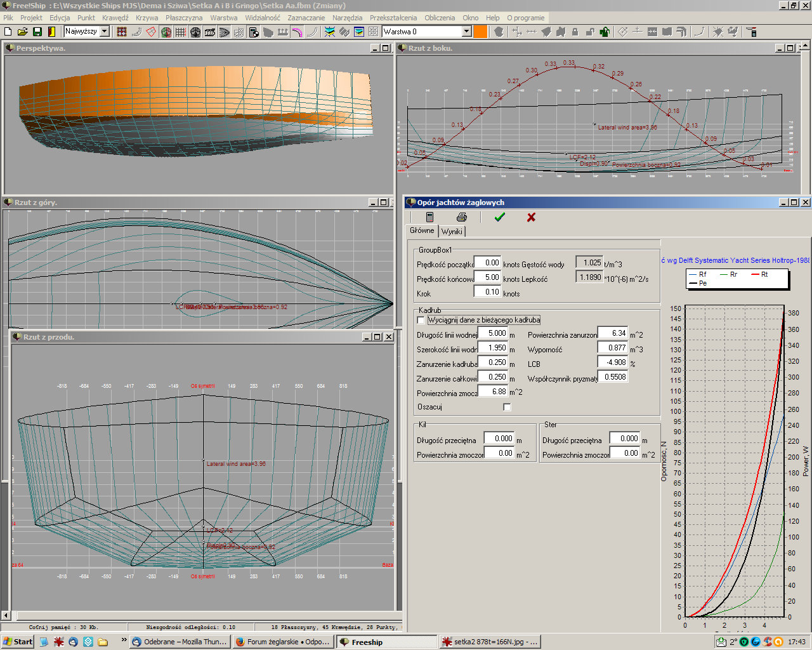Accept the dialog with the green checkmark
812x650 pixels.
tap(499, 217)
